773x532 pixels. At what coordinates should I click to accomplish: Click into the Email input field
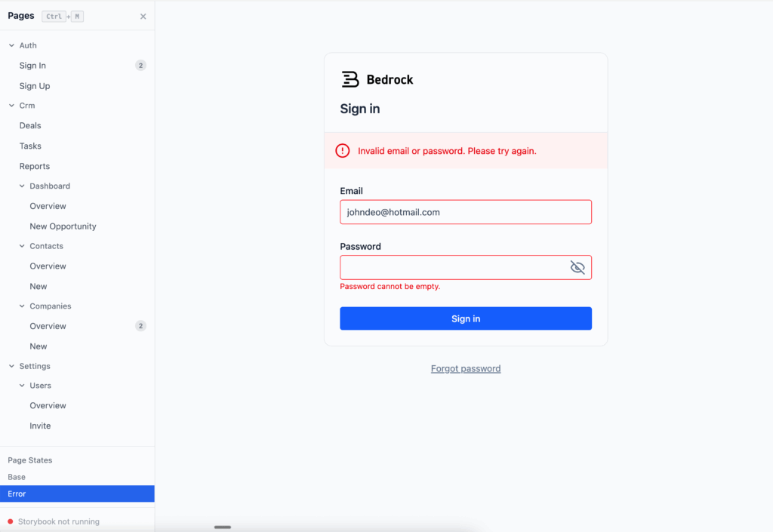tap(466, 212)
